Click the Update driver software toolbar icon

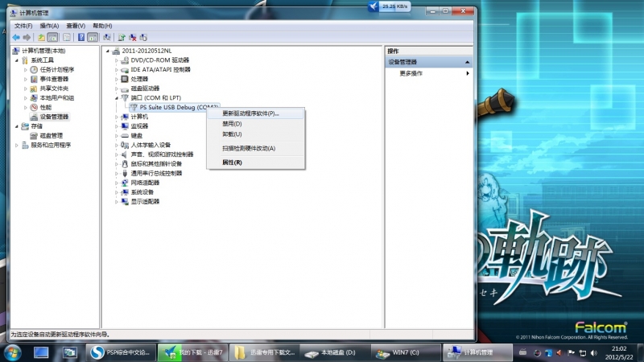[122, 37]
